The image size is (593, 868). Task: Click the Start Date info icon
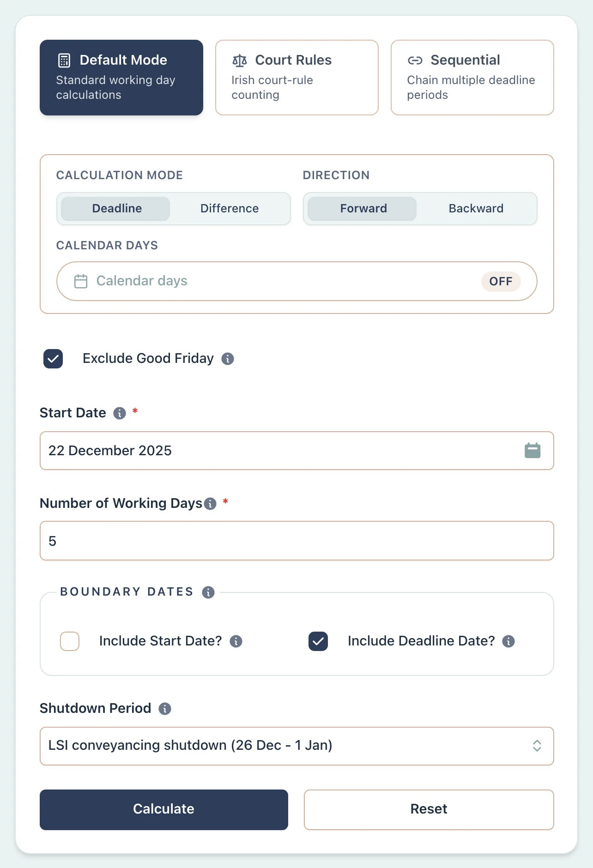click(x=119, y=414)
